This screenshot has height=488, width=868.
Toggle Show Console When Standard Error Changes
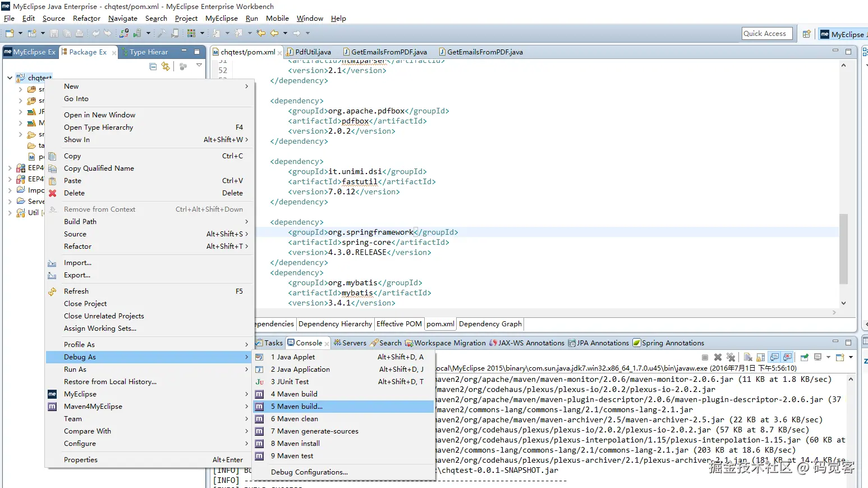(x=788, y=357)
